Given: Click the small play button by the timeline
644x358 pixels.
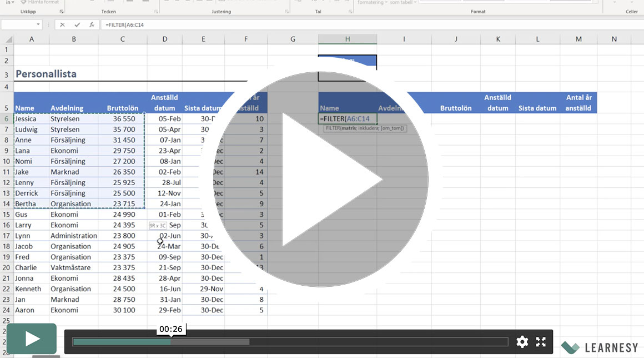Looking at the screenshot, I should 32,339.
